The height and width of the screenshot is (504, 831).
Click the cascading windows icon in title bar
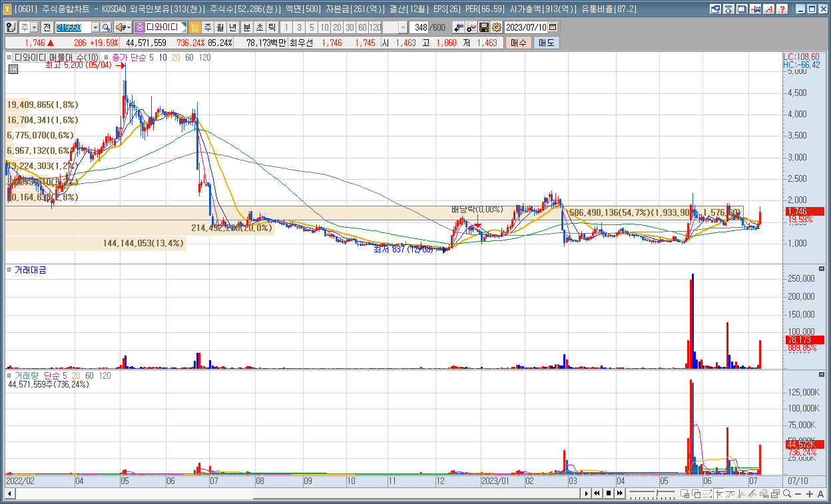coord(742,9)
